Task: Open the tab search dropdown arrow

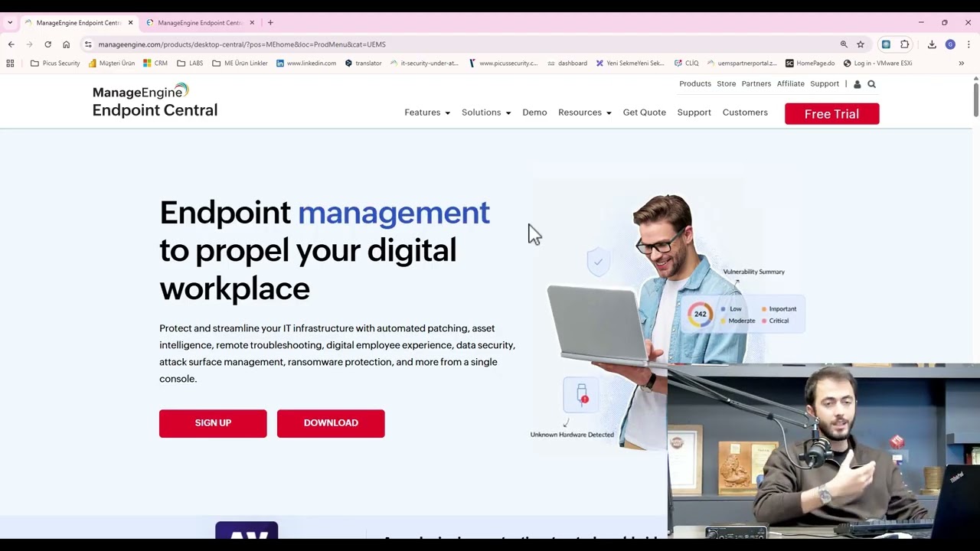Action: 10,23
